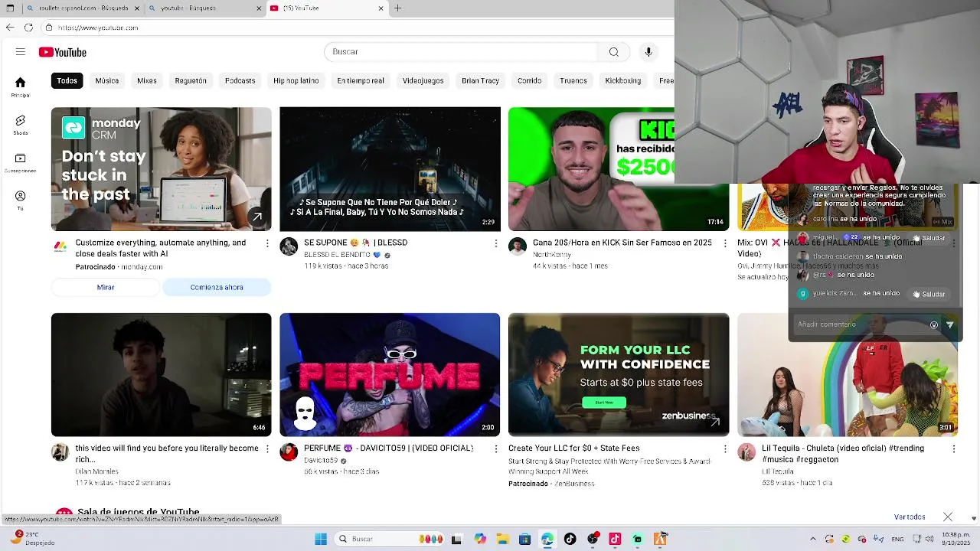Select the Brian Tracy filter chip
Image resolution: width=980 pixels, height=551 pixels.
[481, 80]
